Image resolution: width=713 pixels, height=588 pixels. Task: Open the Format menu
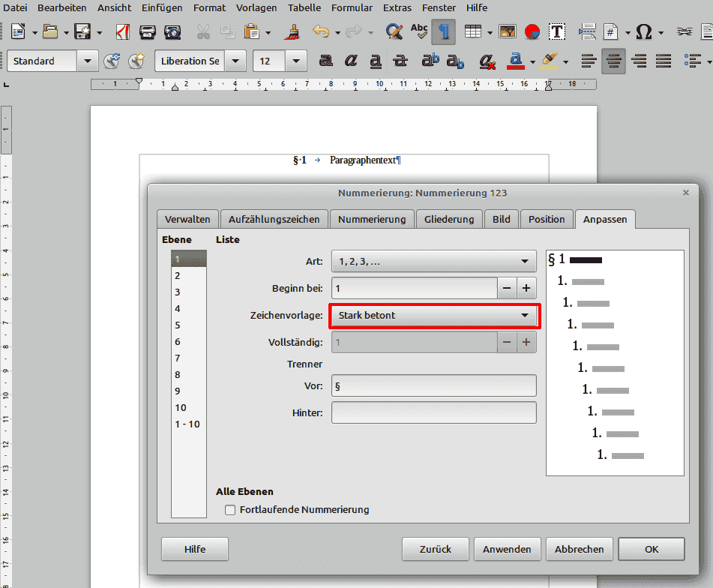[209, 7]
